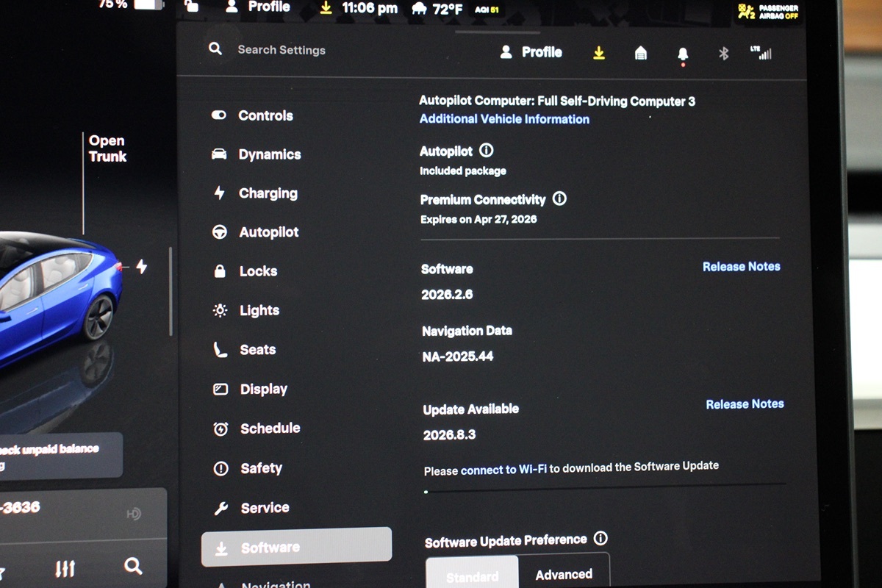Viewport: 882px width, 588px height.
Task: Tap the LTE signal strength icon
Action: tap(761, 53)
